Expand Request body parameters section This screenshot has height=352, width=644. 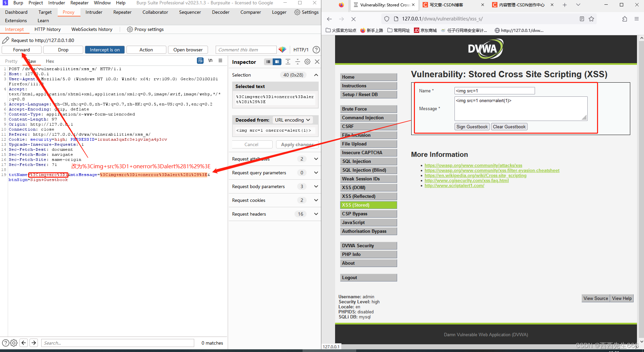(x=316, y=186)
